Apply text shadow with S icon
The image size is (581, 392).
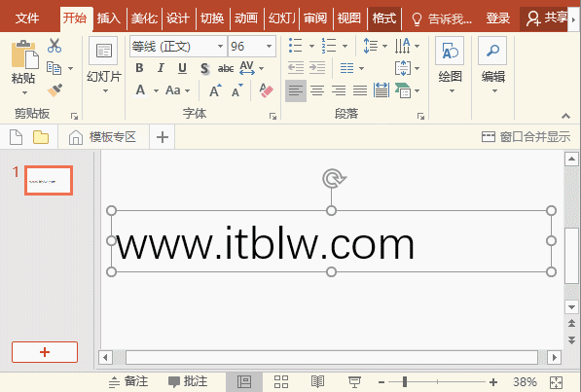click(204, 68)
